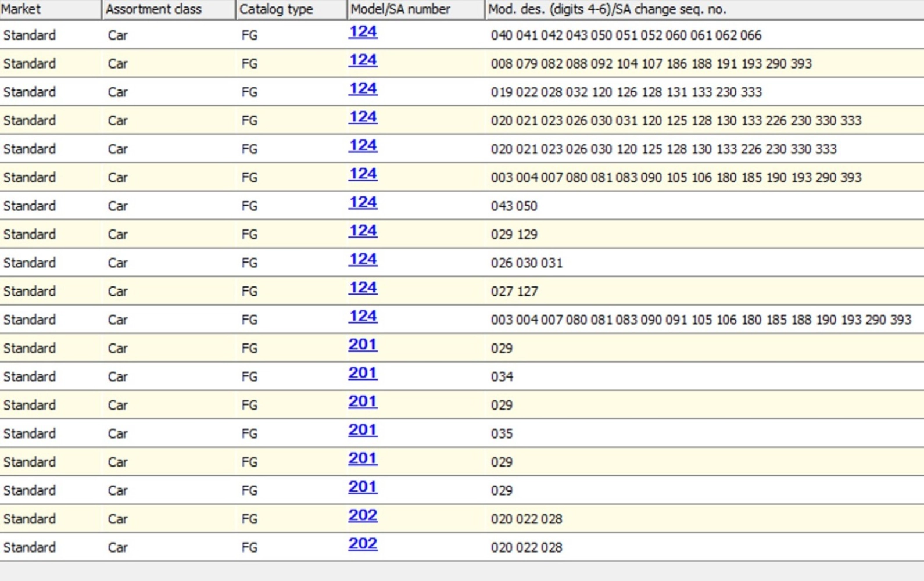Open model 124 link for 026 030 031 row
924x581 pixels.
363,260
